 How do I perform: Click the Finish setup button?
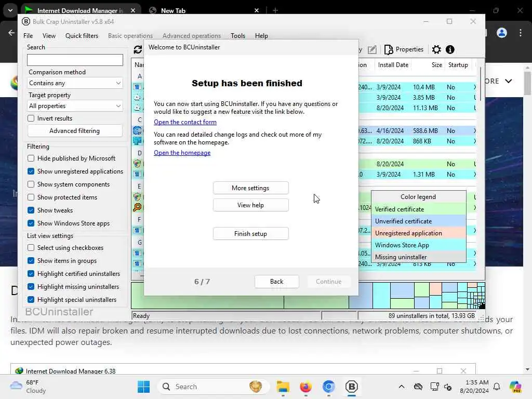click(x=251, y=234)
